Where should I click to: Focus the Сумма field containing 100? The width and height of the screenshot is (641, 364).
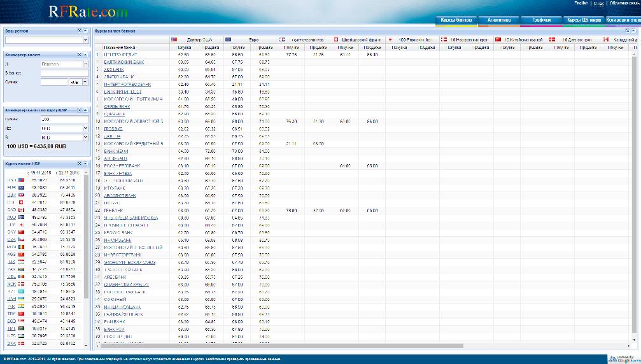tap(64, 119)
